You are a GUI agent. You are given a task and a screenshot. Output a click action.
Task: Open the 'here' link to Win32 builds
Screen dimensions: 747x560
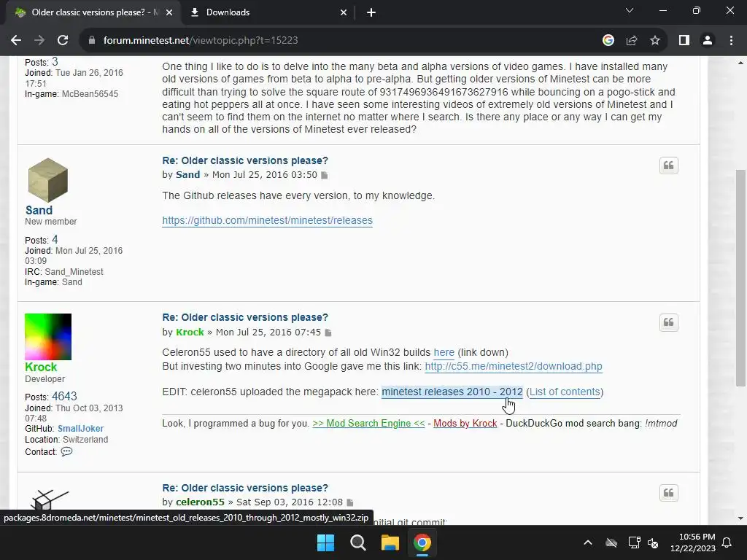[x=444, y=352]
